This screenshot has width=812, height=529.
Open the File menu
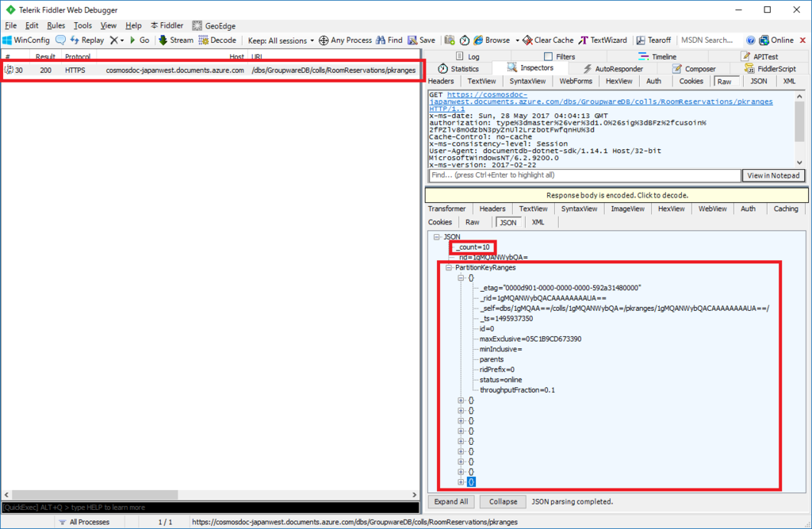tap(11, 25)
